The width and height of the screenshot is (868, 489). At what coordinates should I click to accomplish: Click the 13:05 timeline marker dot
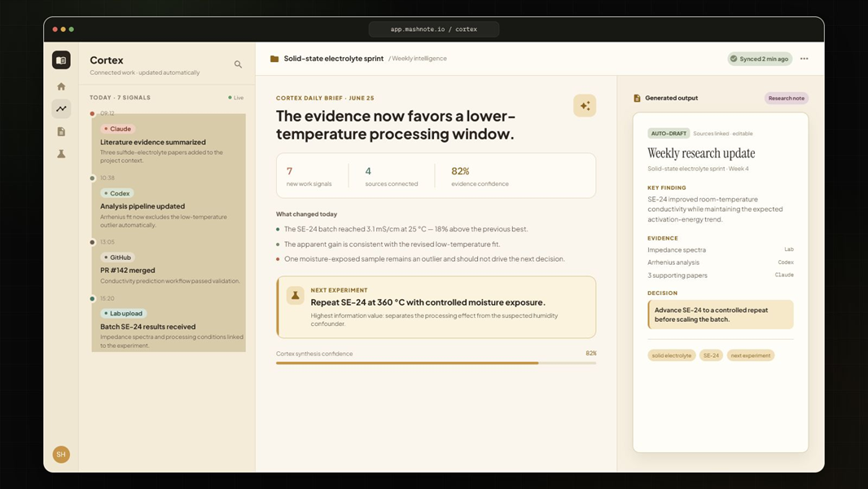click(93, 242)
